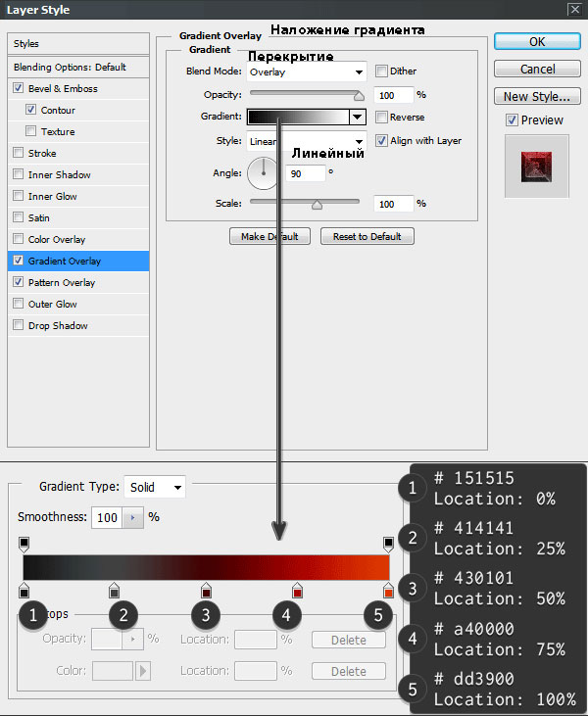
Task: Uncheck Pattern Overlay checkbox
Action: click(x=18, y=282)
